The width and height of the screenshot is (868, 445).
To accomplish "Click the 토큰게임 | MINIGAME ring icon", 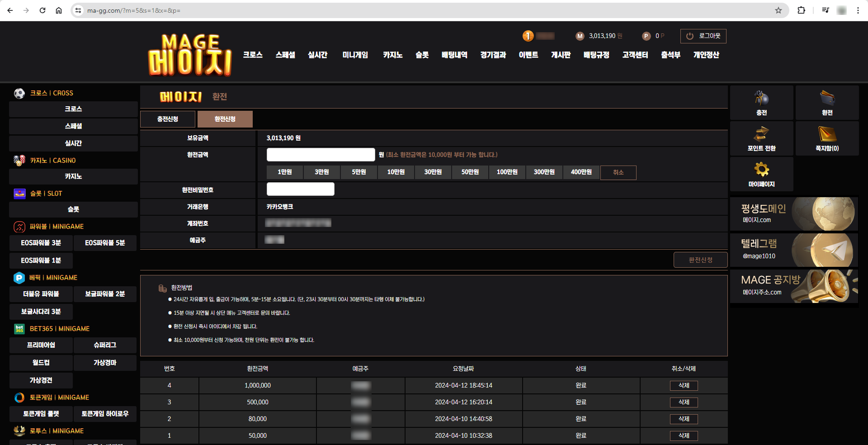I will (19, 398).
